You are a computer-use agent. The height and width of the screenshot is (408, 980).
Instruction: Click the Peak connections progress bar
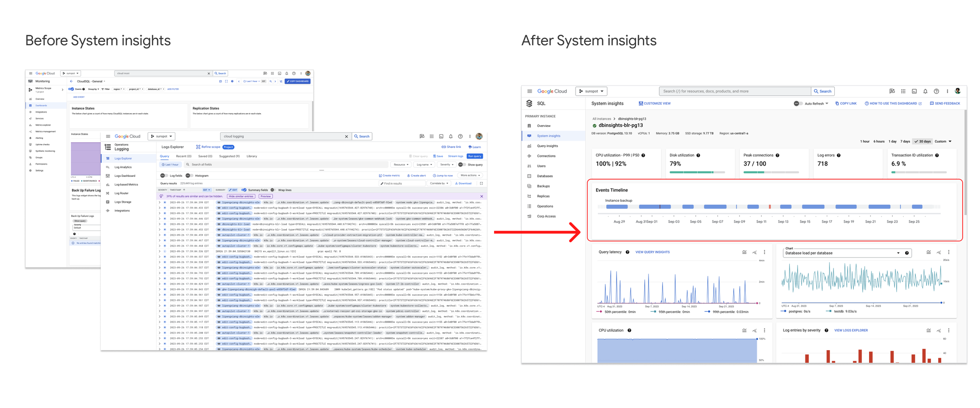(771, 172)
